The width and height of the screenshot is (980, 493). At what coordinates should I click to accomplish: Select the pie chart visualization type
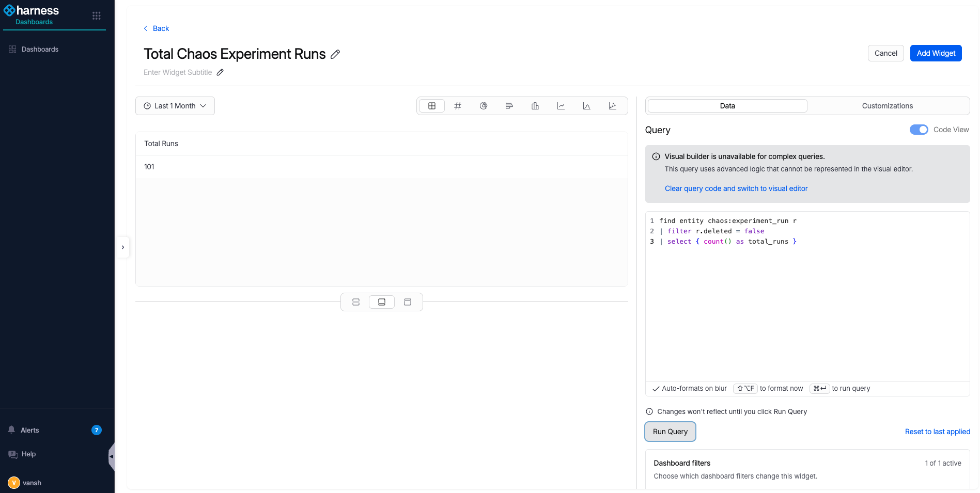[484, 106]
